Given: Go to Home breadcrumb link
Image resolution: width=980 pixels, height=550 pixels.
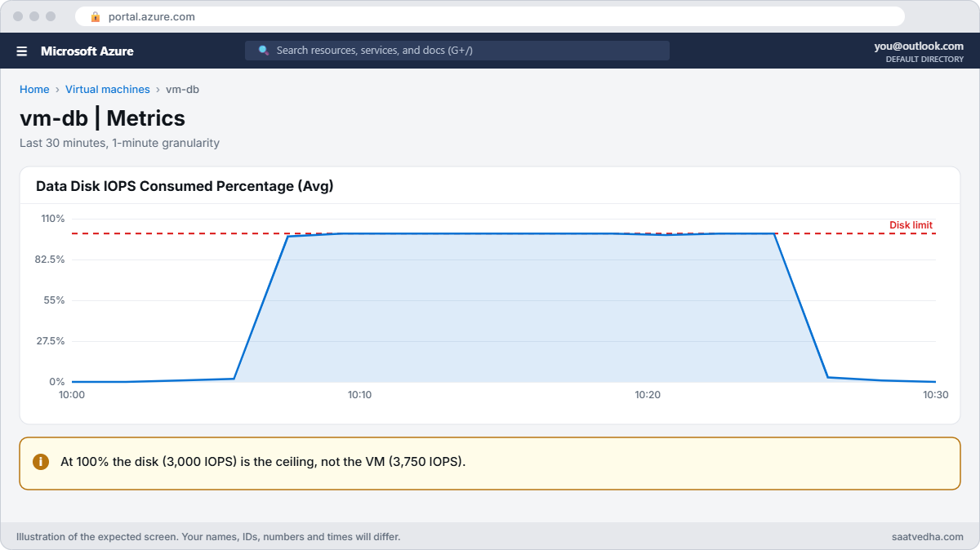Looking at the screenshot, I should point(34,90).
